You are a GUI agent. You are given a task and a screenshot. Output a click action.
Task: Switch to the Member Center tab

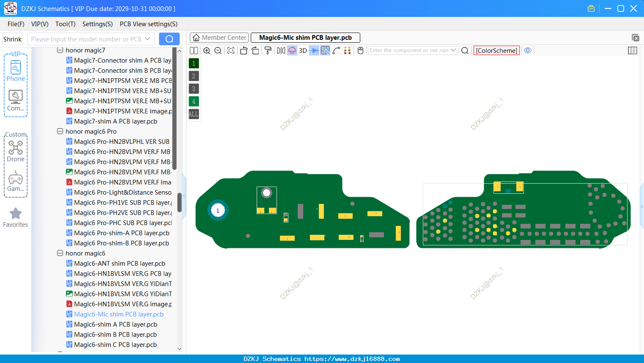click(x=219, y=38)
